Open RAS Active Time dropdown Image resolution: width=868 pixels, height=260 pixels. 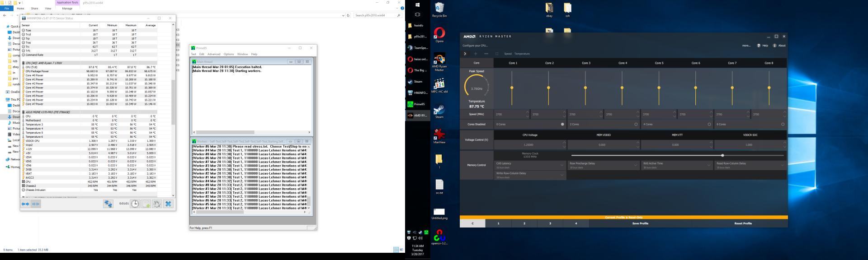[677, 165]
